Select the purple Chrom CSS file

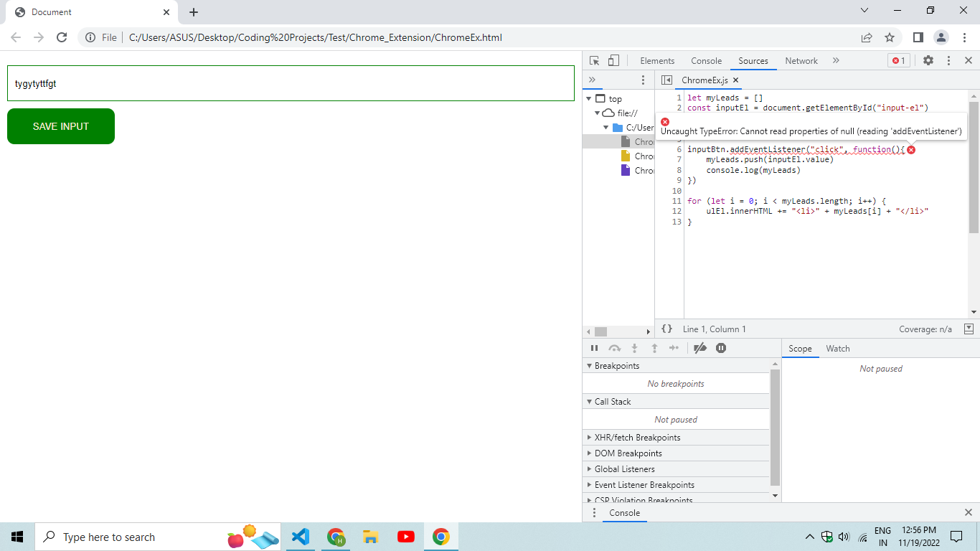(x=638, y=171)
